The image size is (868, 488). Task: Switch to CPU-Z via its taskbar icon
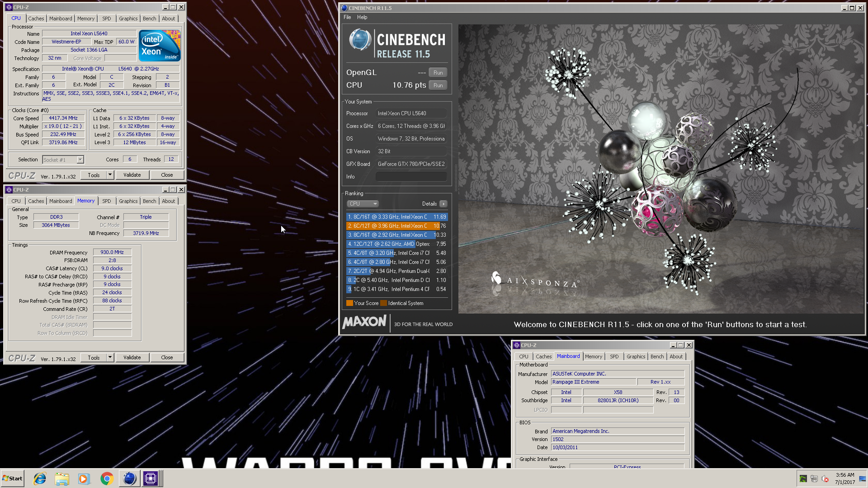[151, 479]
